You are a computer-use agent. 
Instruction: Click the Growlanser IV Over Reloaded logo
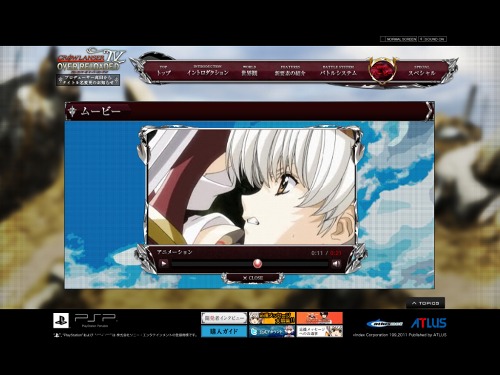point(91,60)
